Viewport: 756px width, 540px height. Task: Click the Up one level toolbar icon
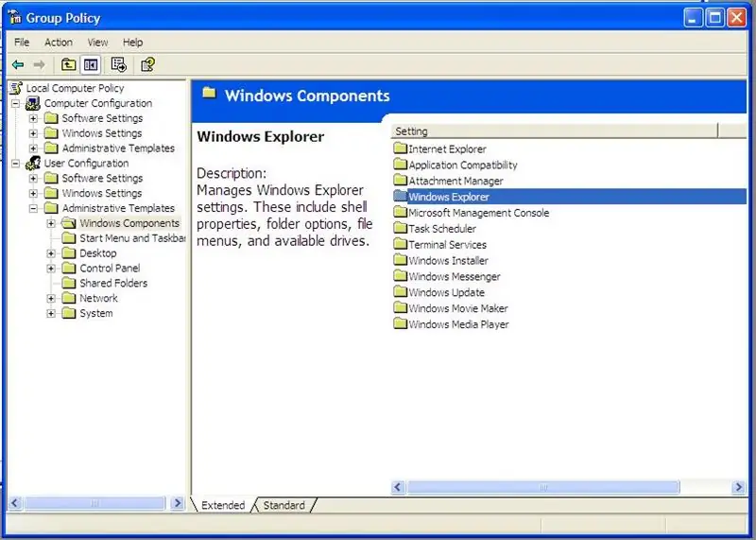click(x=68, y=64)
